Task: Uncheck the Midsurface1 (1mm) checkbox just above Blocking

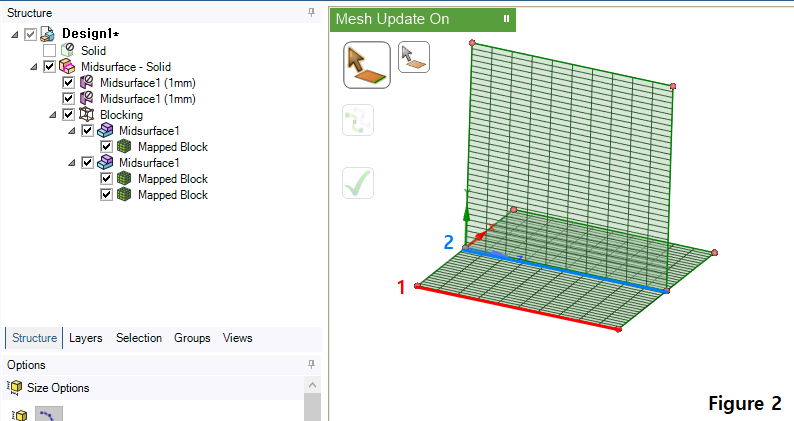Action: tap(68, 98)
